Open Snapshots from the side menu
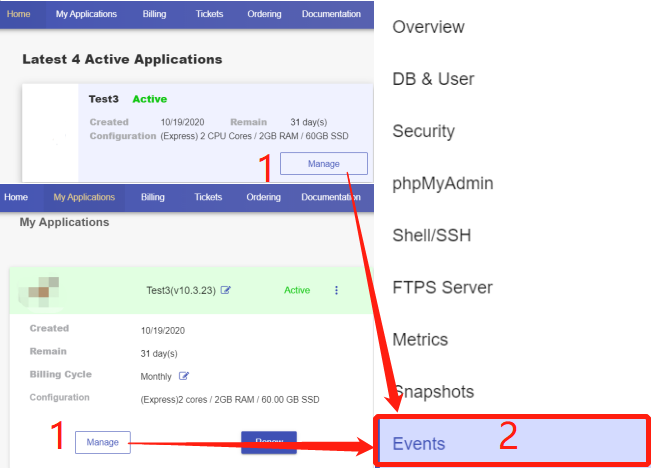652x468 pixels. tap(432, 391)
